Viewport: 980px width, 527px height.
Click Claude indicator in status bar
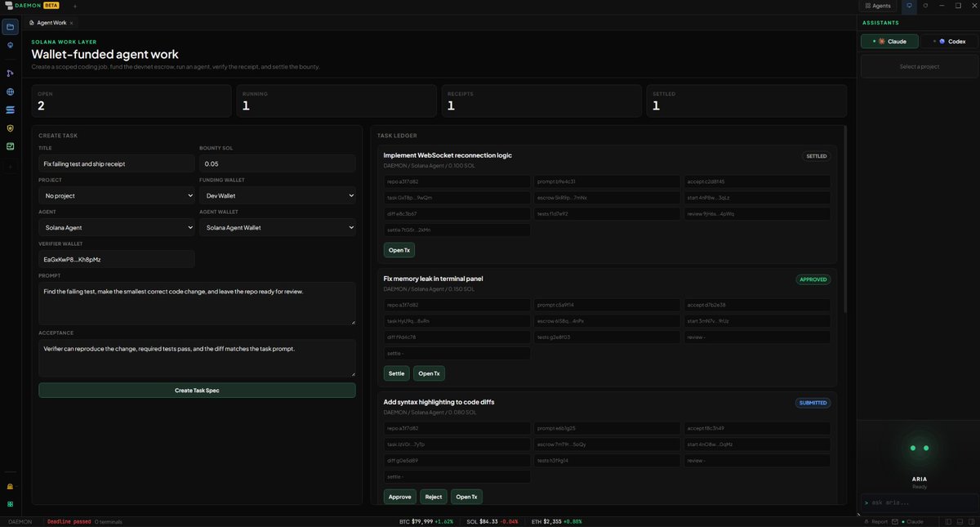click(x=912, y=521)
